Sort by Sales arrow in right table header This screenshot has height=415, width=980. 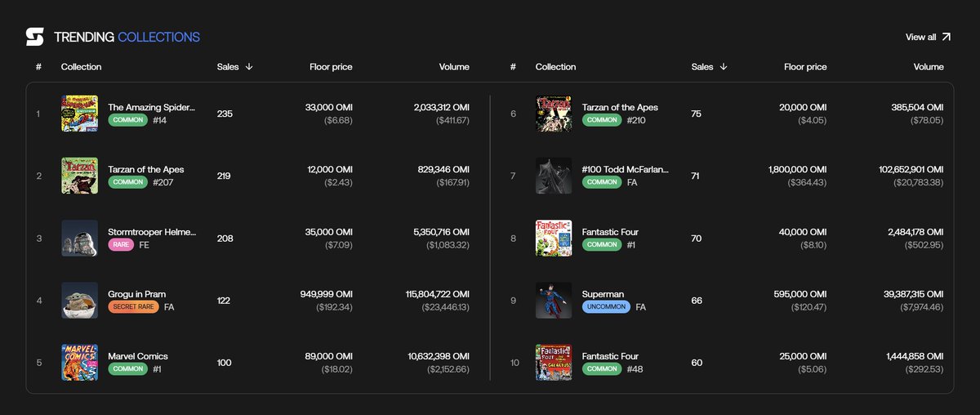(x=724, y=67)
